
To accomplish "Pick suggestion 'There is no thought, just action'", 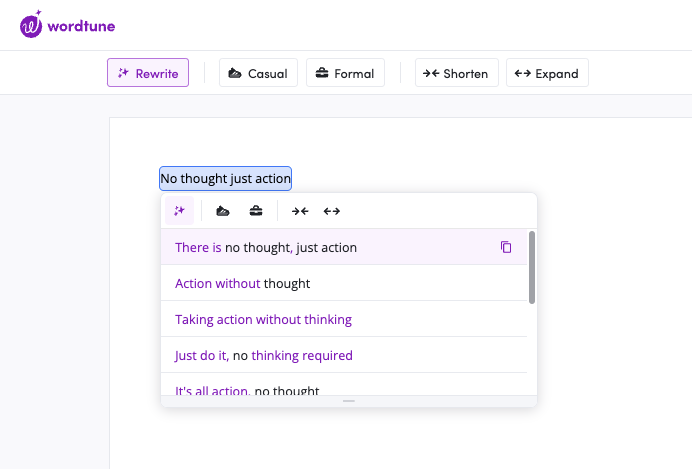I will click(344, 247).
